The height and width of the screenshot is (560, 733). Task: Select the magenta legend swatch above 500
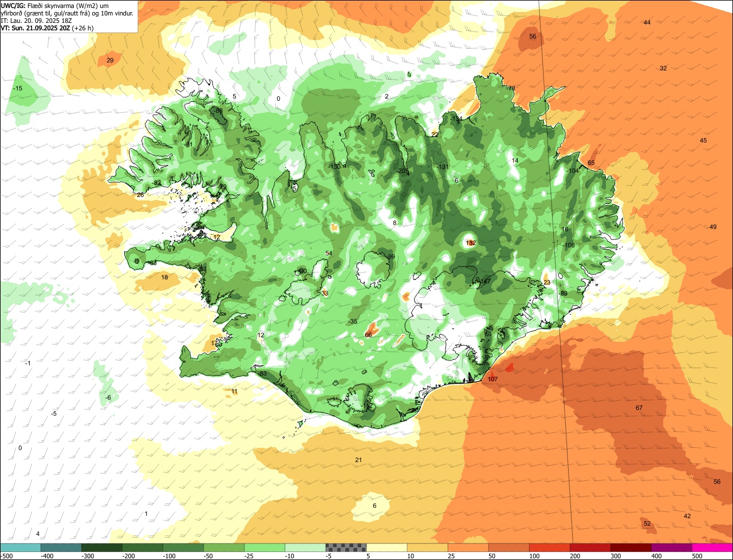tap(712, 547)
